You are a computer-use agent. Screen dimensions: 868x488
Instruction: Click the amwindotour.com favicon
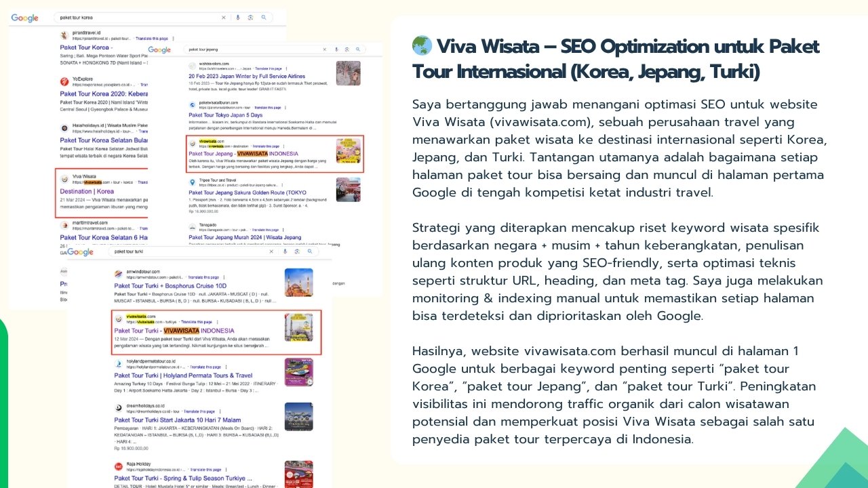pos(119,274)
